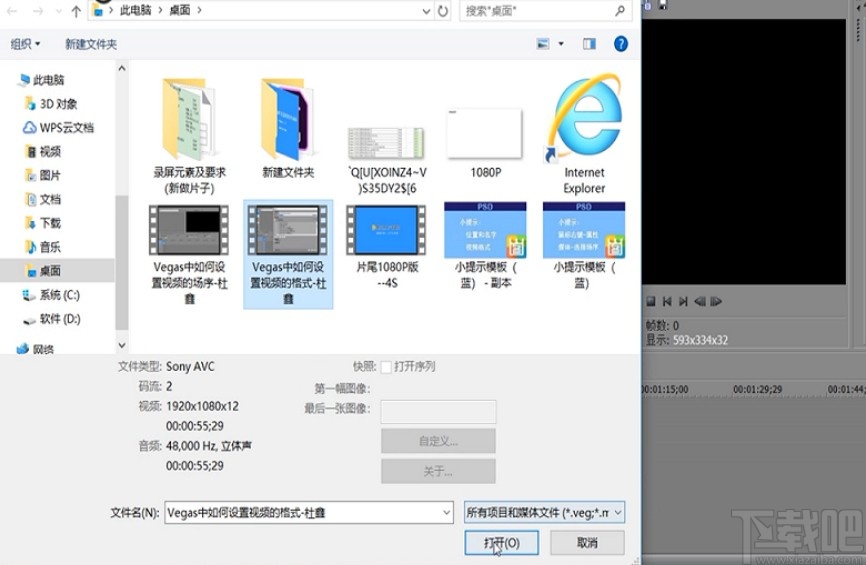Click the 关于... button
Viewport: 866px width, 565px height.
click(x=438, y=471)
